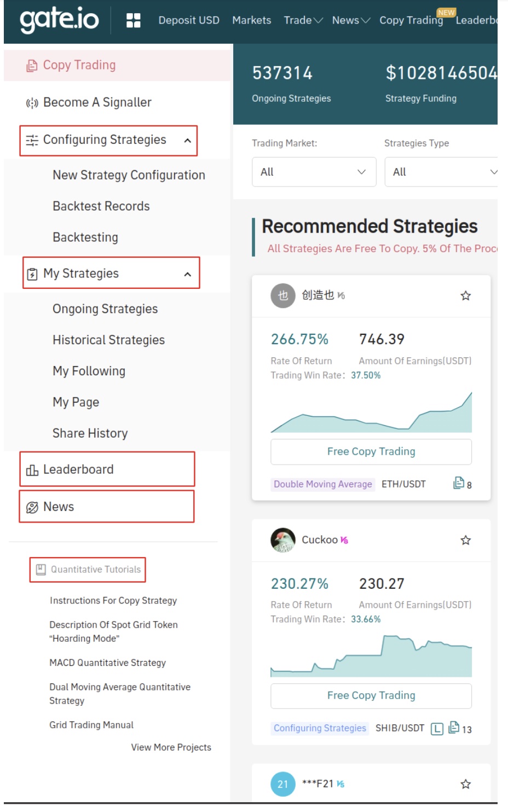This screenshot has height=812, width=508.
Task: Toggle the star on ***F21 strategy
Action: (x=466, y=784)
